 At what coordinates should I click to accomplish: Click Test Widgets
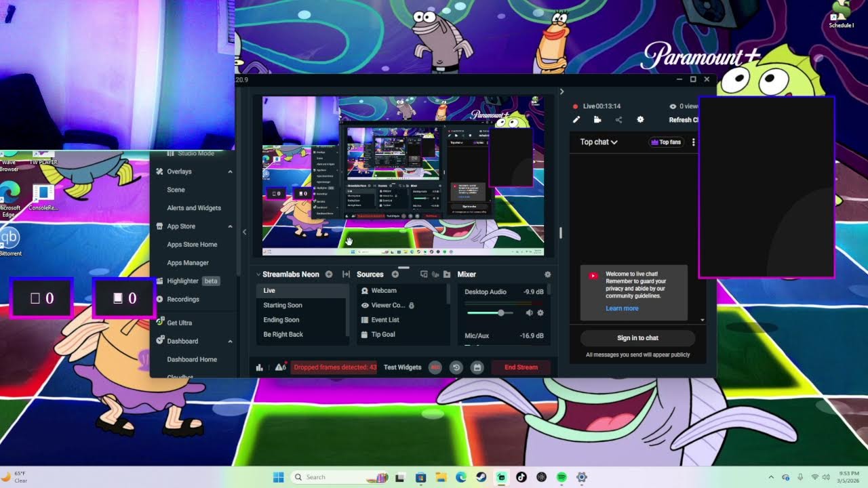click(403, 367)
